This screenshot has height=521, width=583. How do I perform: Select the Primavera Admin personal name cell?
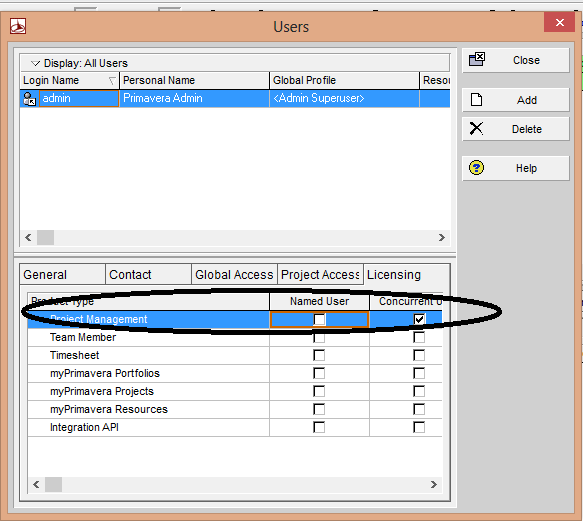click(x=194, y=99)
